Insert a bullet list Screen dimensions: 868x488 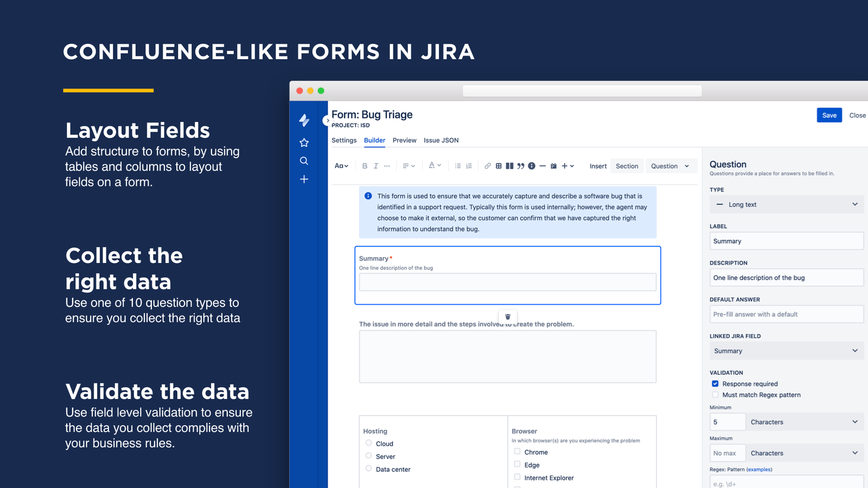coord(458,166)
